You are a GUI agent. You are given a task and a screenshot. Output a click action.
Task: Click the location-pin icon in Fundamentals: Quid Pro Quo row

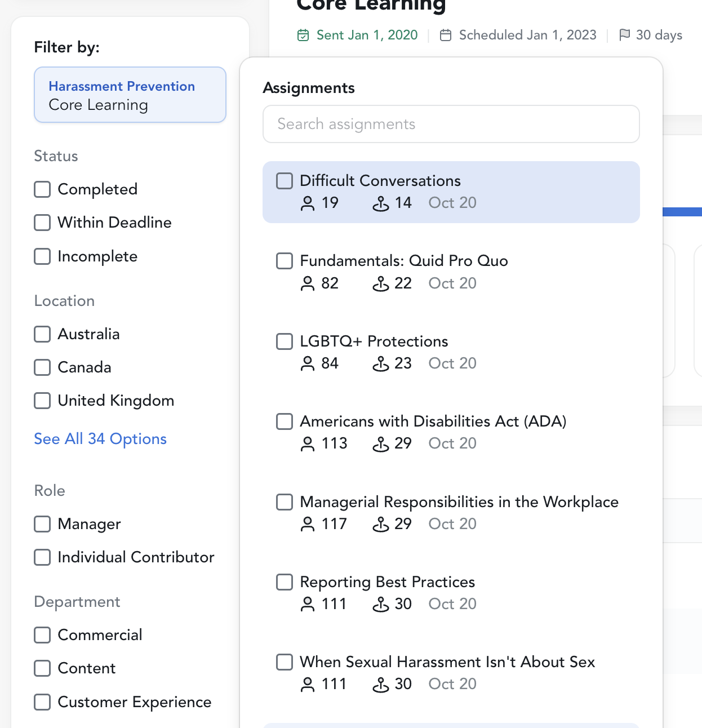point(381,283)
